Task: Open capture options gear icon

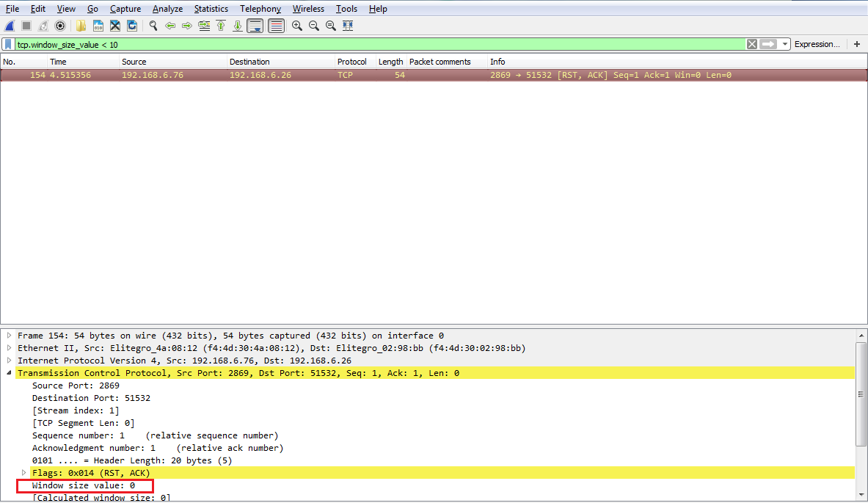Action: coord(60,26)
